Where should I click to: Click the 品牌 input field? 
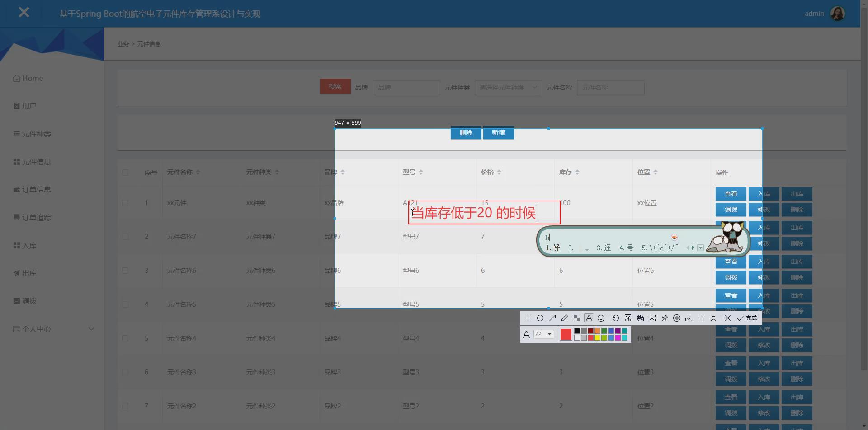pyautogui.click(x=406, y=87)
